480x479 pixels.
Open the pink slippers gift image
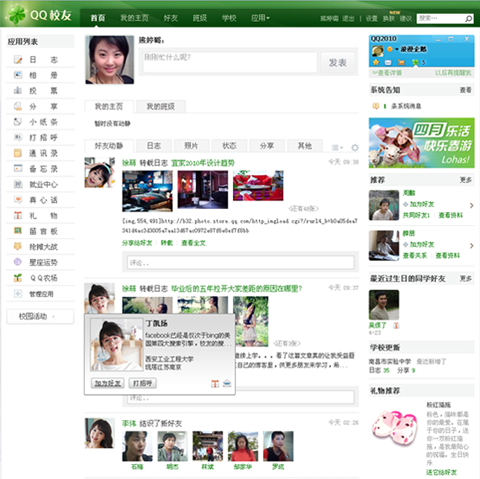[x=395, y=428]
